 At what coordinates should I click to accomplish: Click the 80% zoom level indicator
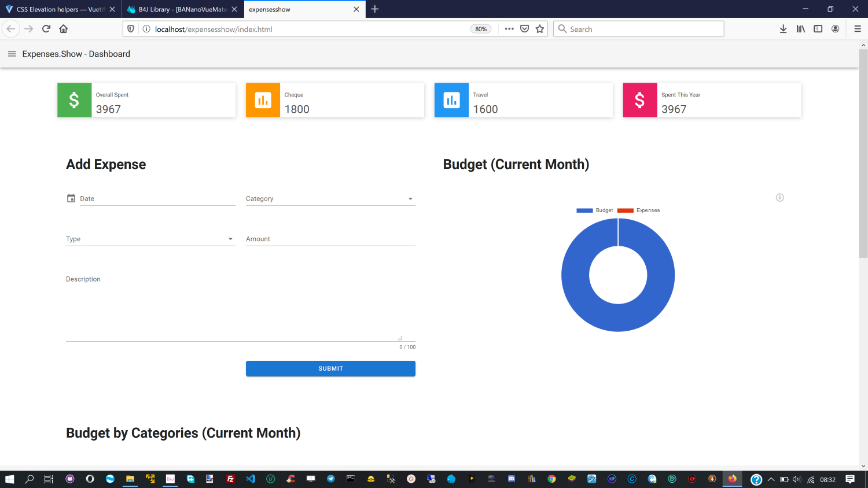click(481, 29)
